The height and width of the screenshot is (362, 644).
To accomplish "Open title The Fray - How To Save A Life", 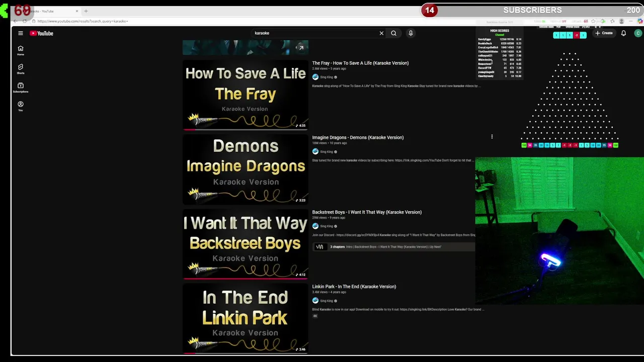I will coord(360,63).
